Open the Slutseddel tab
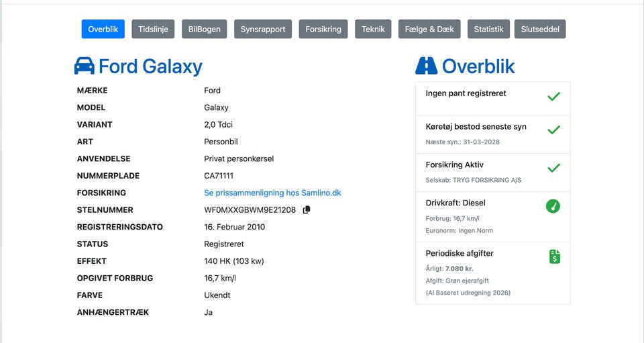 [540, 29]
